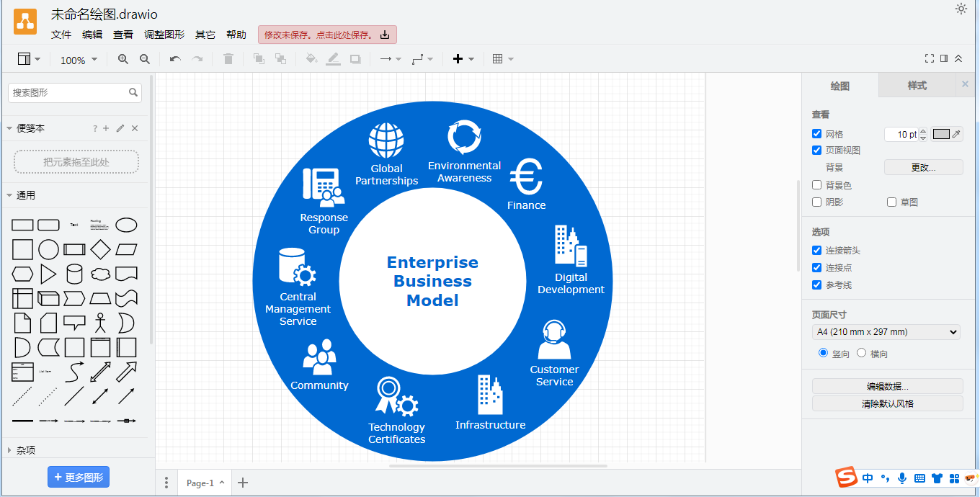Open the 其它 extras menu
980x497 pixels.
pos(205,35)
